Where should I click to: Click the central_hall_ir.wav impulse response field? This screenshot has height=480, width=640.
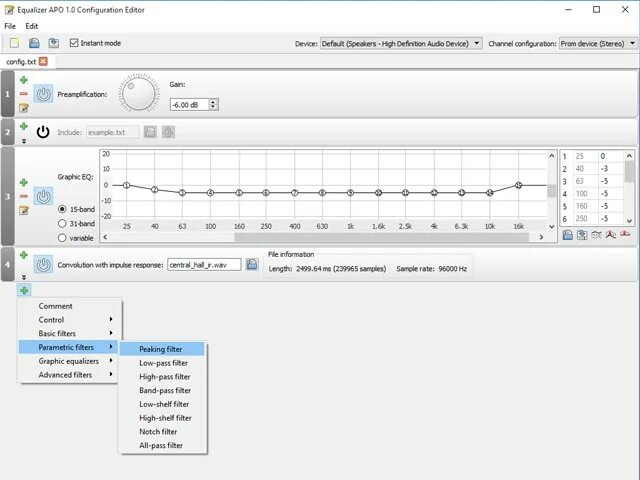[x=204, y=264]
